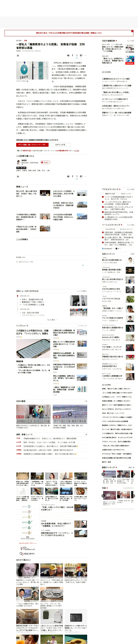Open リンナイ recall ranking article

coord(119,198)
